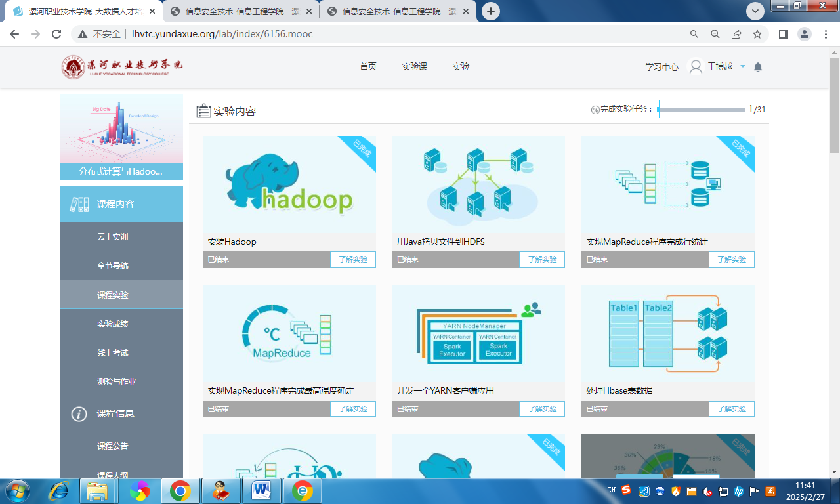The height and width of the screenshot is (504, 840).
Task: Toggle the Chrome side panel button
Action: 783,34
